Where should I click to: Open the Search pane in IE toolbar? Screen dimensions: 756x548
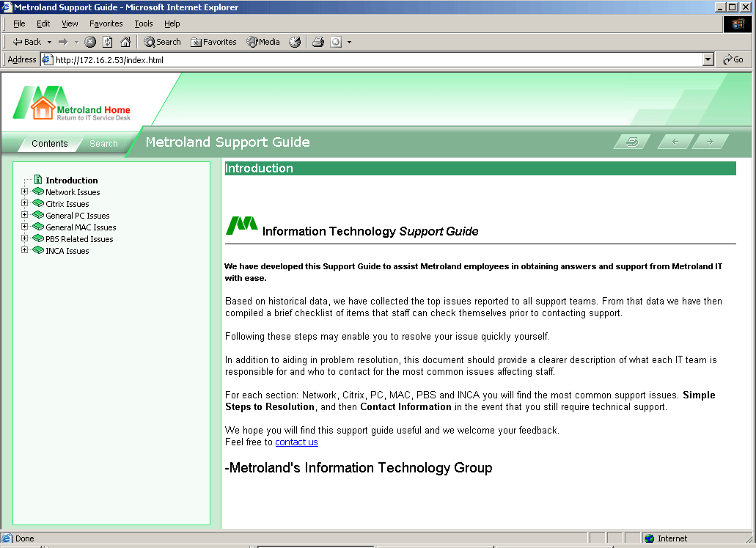tap(162, 42)
